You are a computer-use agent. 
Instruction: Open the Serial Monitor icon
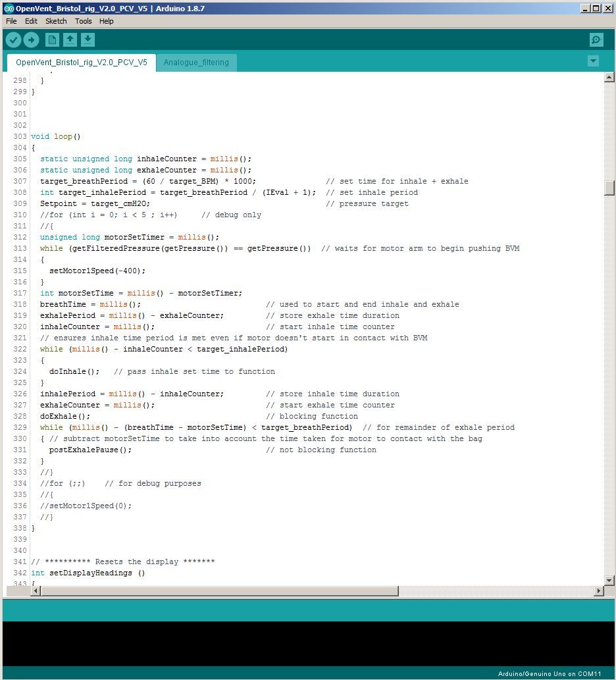pyautogui.click(x=596, y=39)
